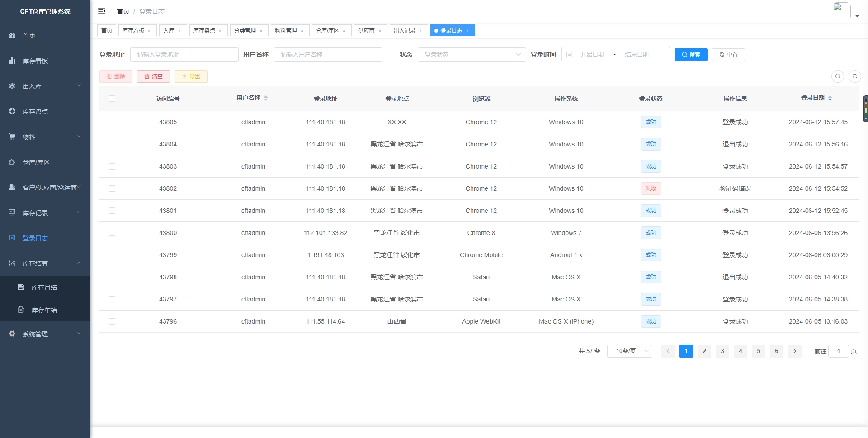The image size is (868, 438).
Task: Check the row 43804 checkbox
Action: tap(112, 144)
